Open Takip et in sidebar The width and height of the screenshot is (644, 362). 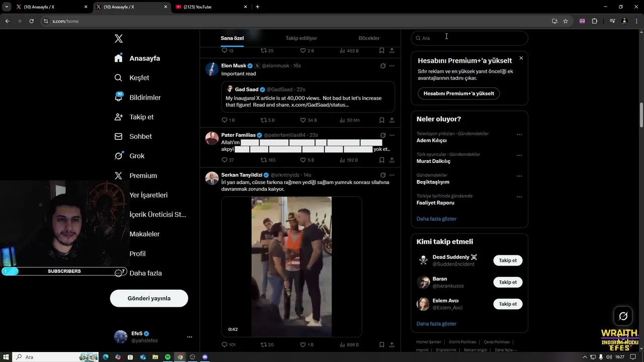(134, 117)
